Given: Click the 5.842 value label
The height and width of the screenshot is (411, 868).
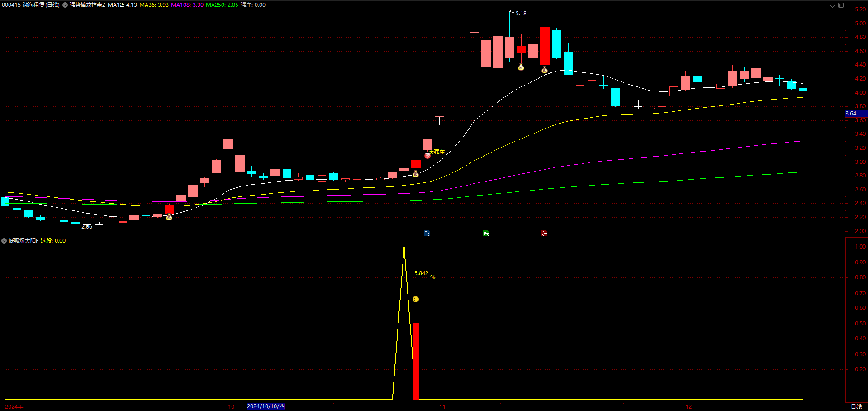Looking at the screenshot, I should coord(421,273).
